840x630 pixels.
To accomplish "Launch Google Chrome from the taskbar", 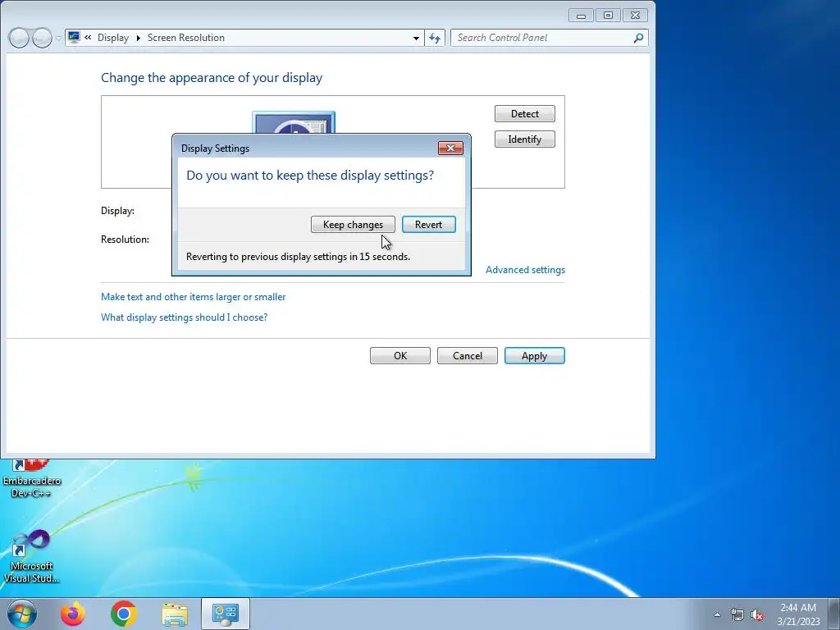I will 124,614.
